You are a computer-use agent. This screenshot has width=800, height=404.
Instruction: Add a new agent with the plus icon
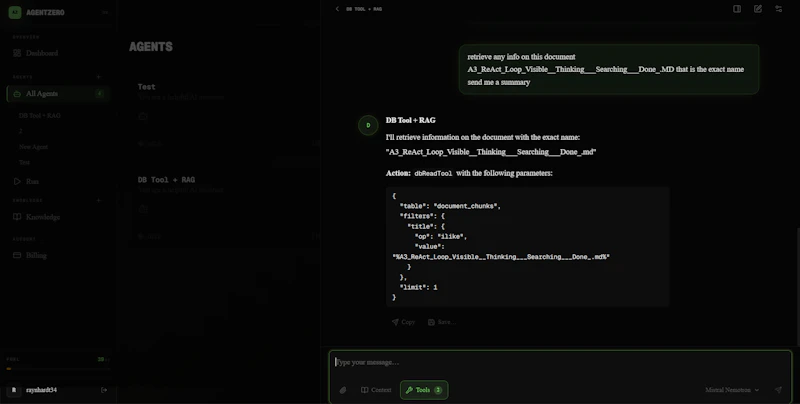[x=98, y=77]
